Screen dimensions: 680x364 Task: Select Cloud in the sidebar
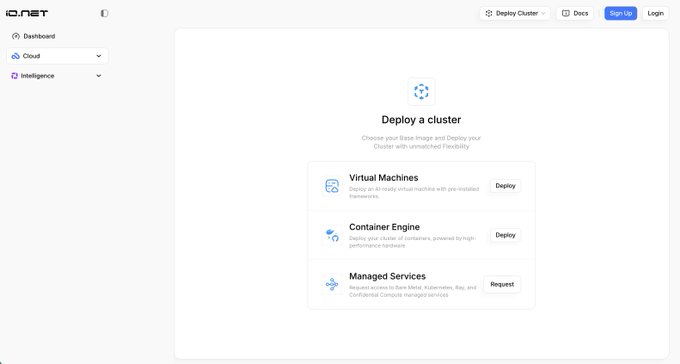(x=57, y=56)
